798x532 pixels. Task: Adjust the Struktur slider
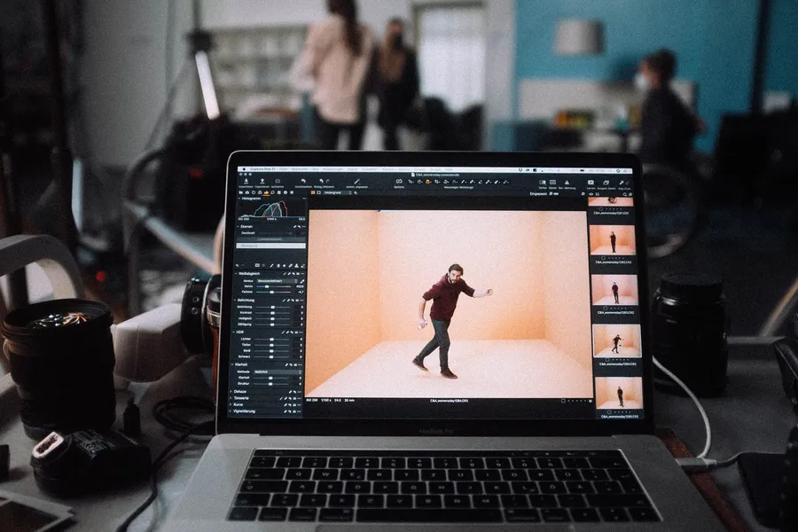(x=270, y=384)
